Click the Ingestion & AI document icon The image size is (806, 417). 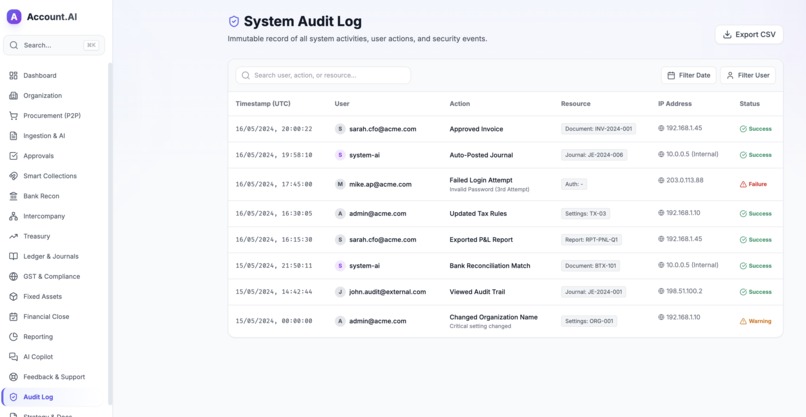click(13, 136)
